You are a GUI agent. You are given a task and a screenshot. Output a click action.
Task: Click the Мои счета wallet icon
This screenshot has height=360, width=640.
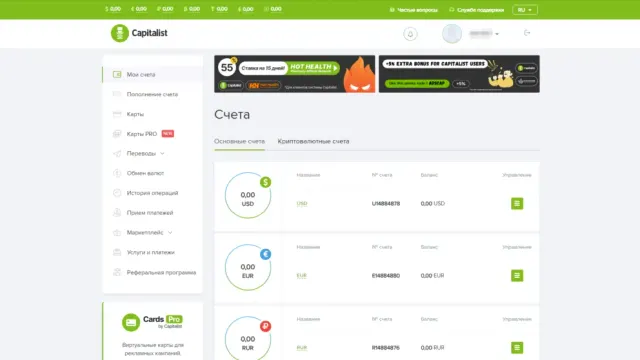(117, 74)
